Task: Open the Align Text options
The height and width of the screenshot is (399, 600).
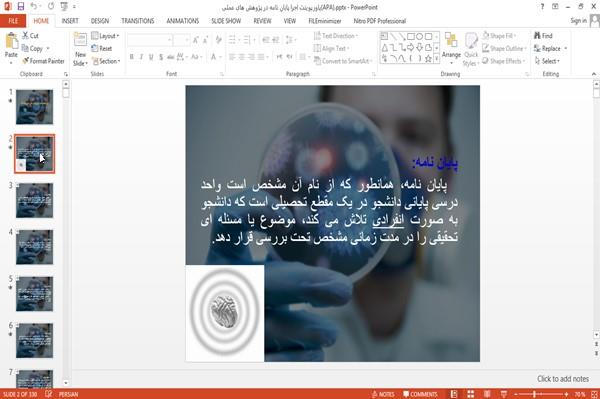Action: [x=331, y=48]
